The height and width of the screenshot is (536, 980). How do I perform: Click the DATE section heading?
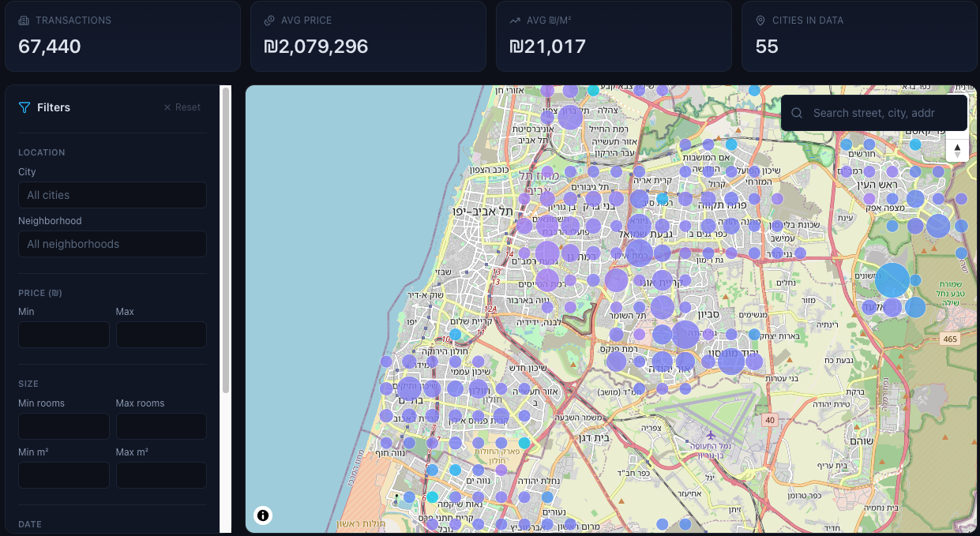pos(30,524)
